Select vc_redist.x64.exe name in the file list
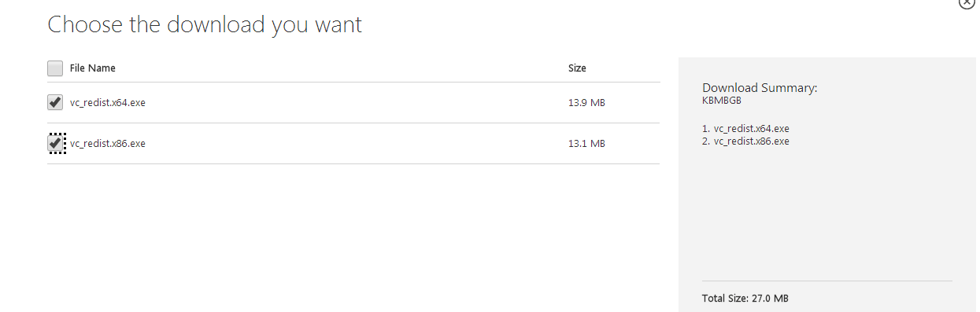 pyautogui.click(x=108, y=102)
